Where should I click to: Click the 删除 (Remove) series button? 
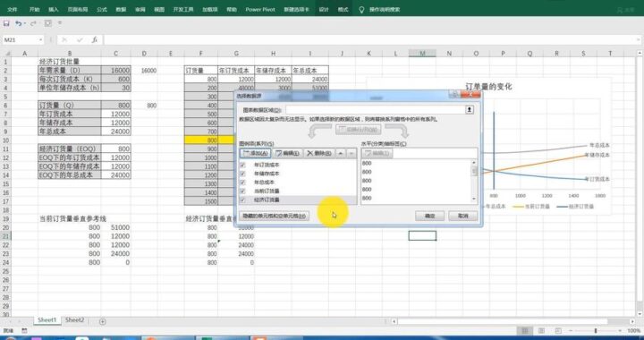[319, 153]
